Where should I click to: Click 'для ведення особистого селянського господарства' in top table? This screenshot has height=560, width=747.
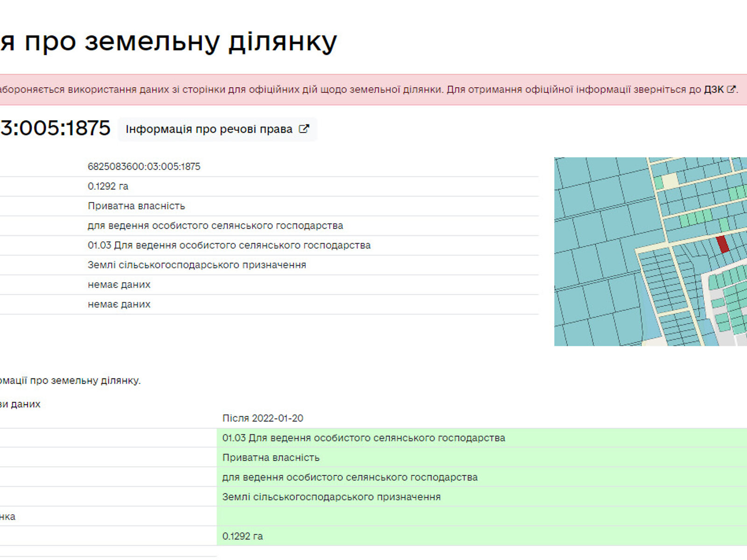pyautogui.click(x=215, y=225)
